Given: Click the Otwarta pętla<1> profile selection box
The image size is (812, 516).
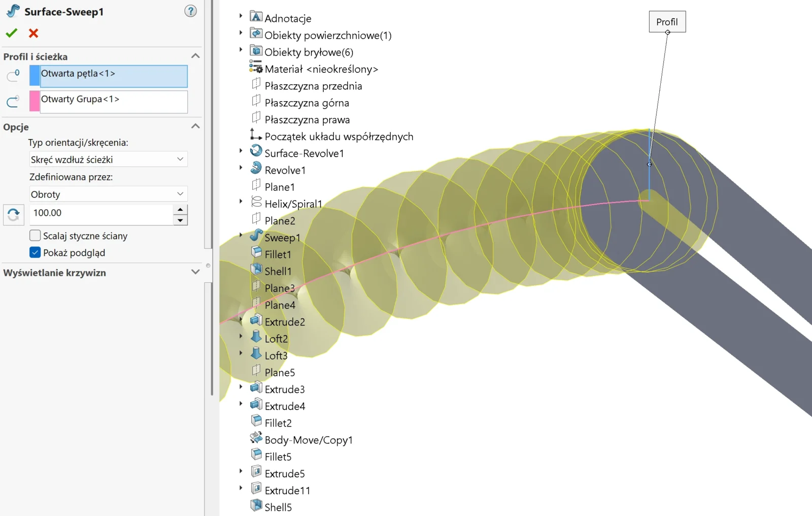Looking at the screenshot, I should pos(114,76).
